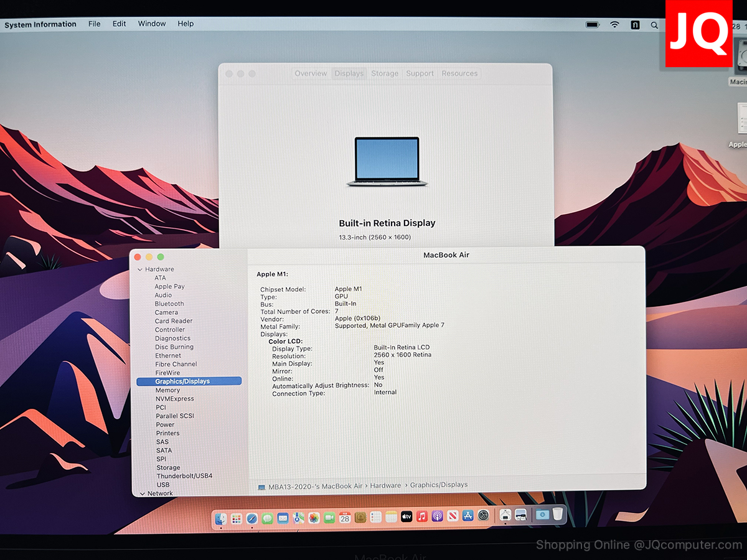Click Hardware in the bottom path bar

(386, 485)
